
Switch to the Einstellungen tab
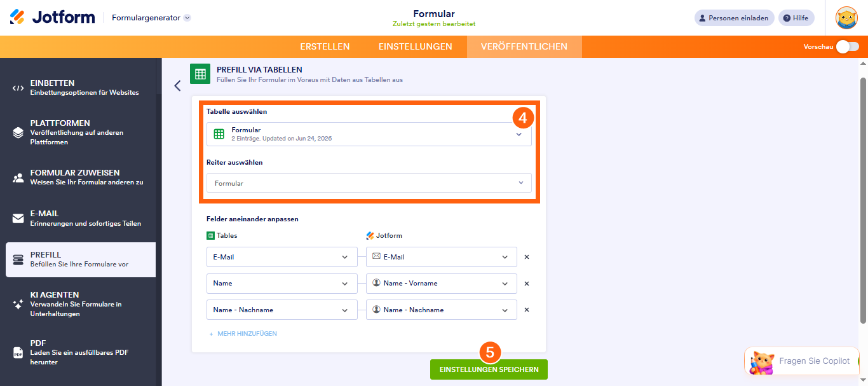(416, 46)
